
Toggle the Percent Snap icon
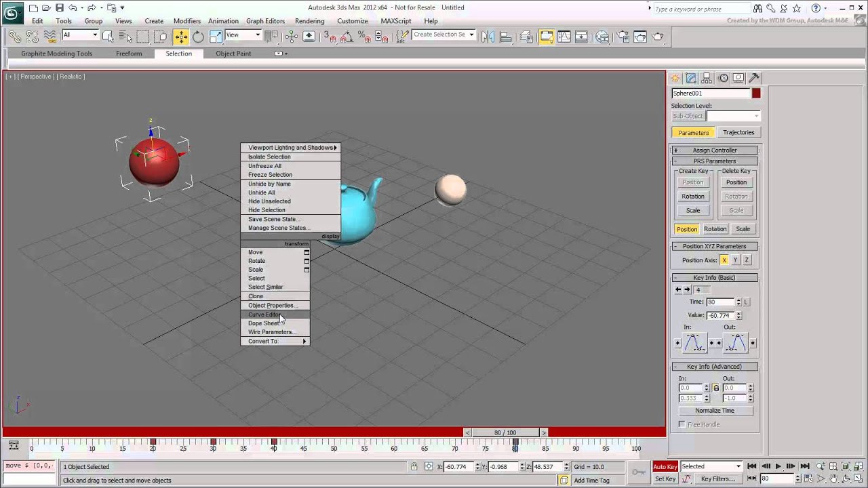point(363,37)
